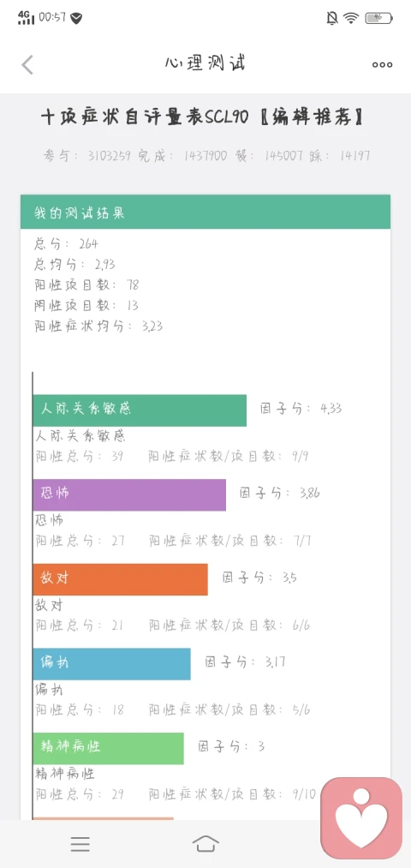411x868 pixels.
Task: Tap the muted notification bell status icon
Action: coord(332,18)
